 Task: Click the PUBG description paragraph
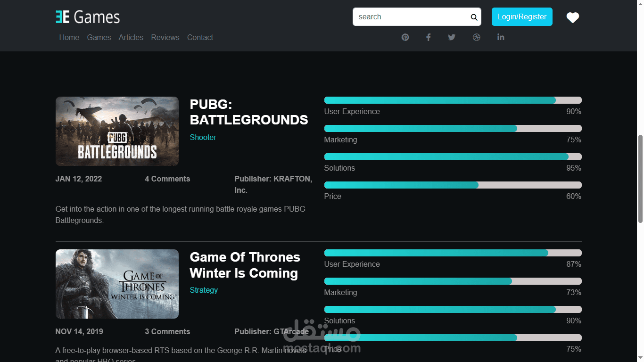click(x=181, y=214)
